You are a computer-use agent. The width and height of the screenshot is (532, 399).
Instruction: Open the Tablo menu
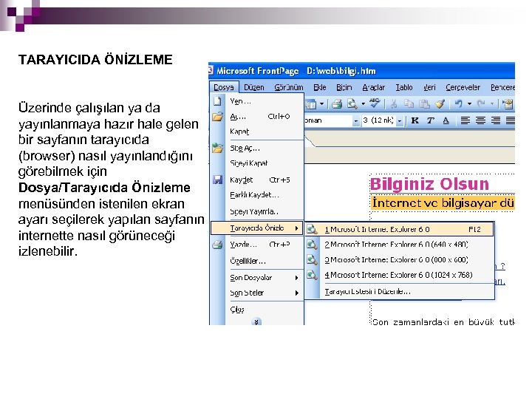click(403, 87)
